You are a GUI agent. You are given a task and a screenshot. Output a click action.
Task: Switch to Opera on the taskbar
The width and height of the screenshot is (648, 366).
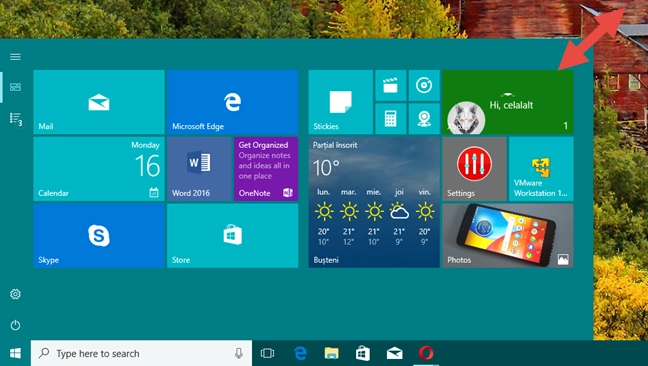[426, 353]
